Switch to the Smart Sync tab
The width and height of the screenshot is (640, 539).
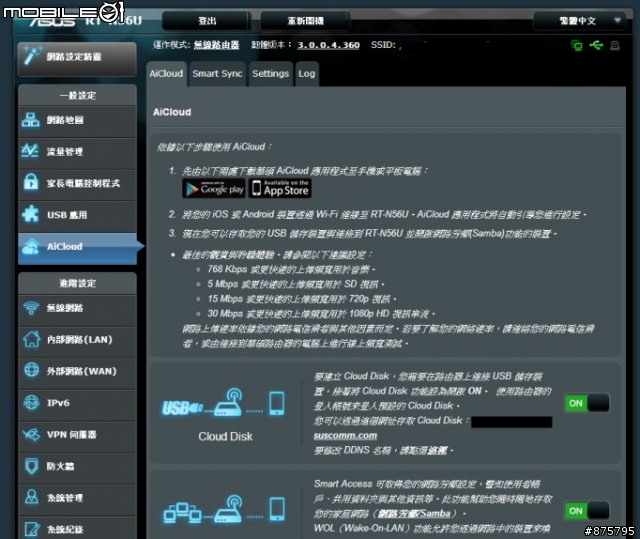tap(217, 74)
